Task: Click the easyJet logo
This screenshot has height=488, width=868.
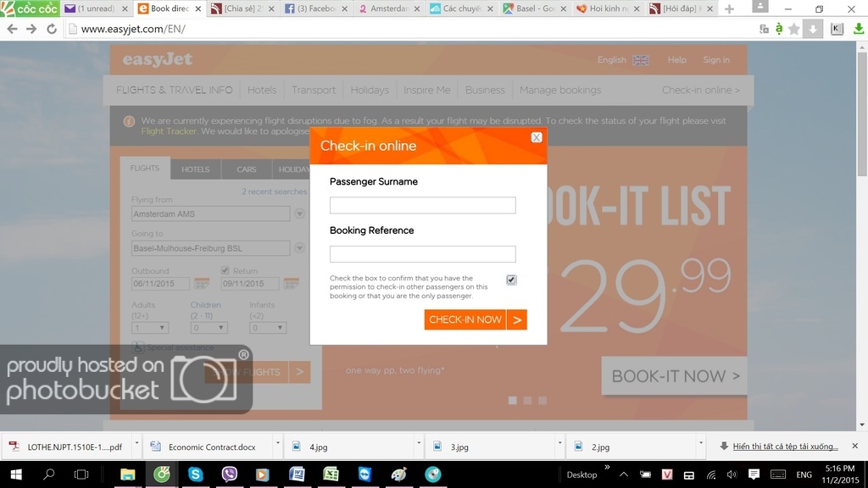Action: click(x=158, y=59)
